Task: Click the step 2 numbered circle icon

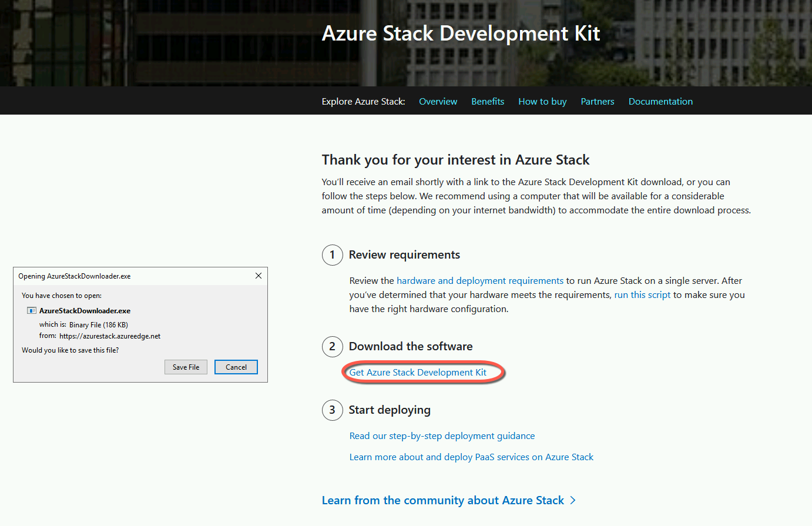Action: click(x=333, y=347)
